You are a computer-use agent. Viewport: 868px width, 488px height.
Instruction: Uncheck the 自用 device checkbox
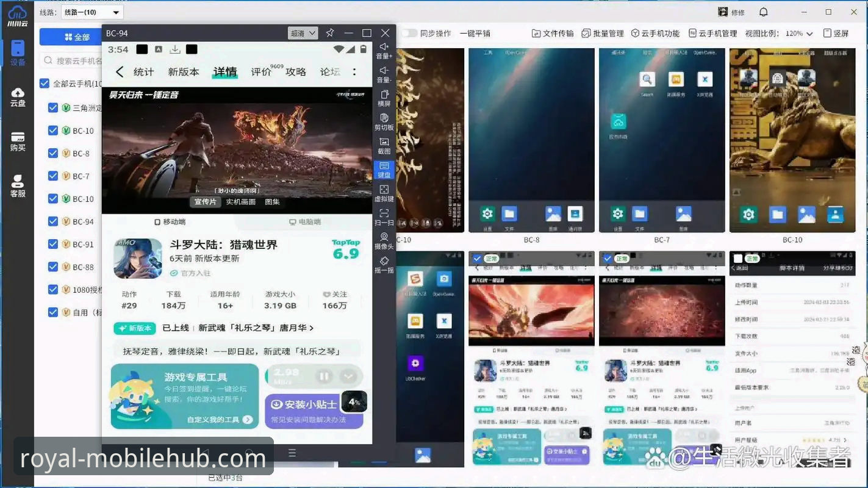click(x=53, y=312)
